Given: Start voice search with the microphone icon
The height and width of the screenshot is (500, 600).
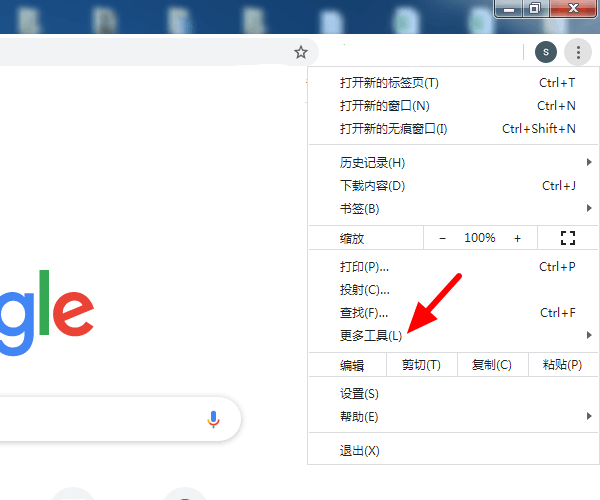Looking at the screenshot, I should click(213, 419).
